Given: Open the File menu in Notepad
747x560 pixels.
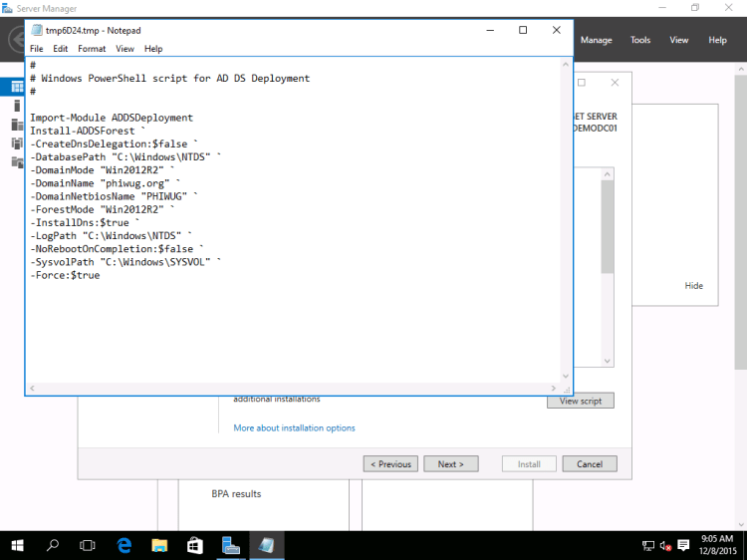Looking at the screenshot, I should 37,48.
